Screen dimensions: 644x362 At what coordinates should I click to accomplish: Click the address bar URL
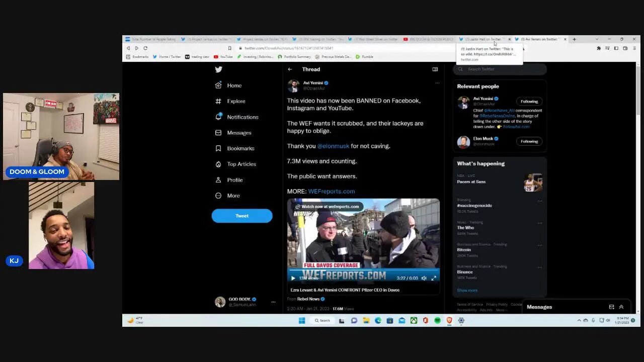point(289,48)
